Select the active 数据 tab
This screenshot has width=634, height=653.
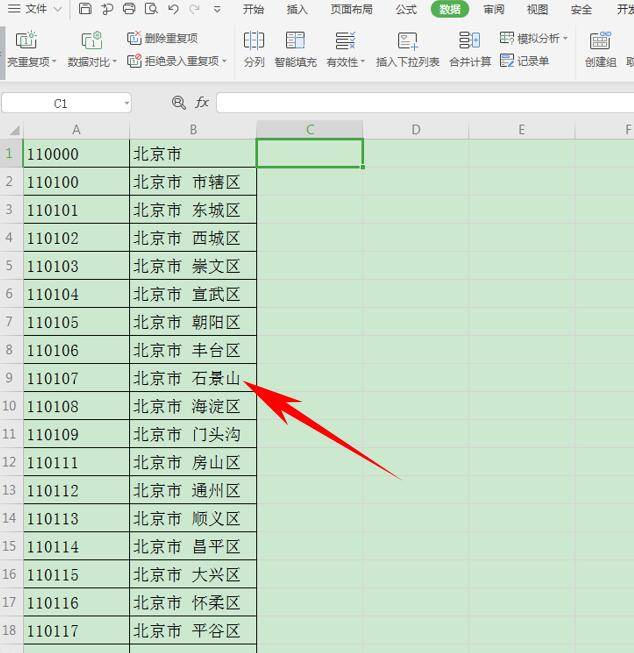pyautogui.click(x=450, y=9)
